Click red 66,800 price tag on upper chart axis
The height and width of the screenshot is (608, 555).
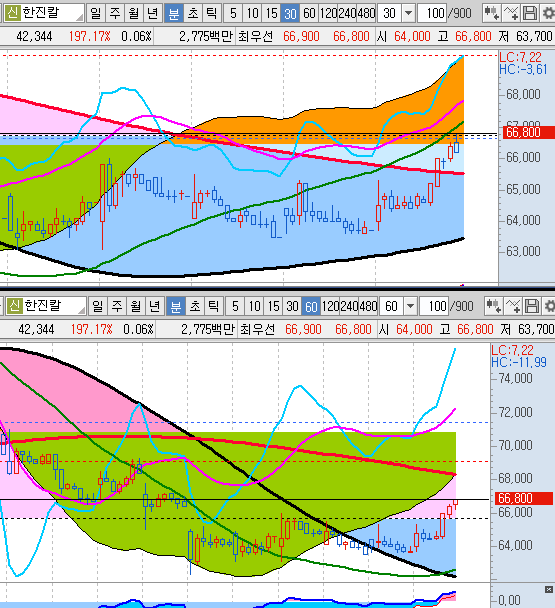[x=529, y=132]
